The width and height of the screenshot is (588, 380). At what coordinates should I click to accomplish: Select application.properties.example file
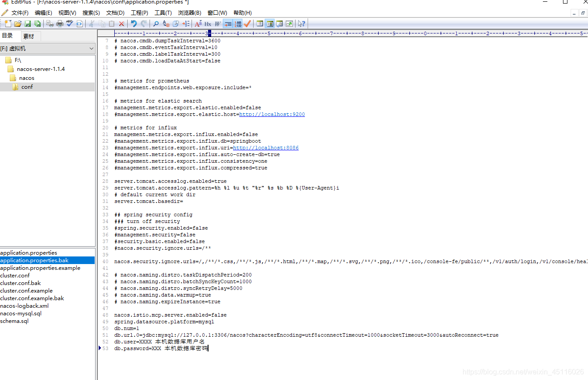pyautogui.click(x=40, y=268)
